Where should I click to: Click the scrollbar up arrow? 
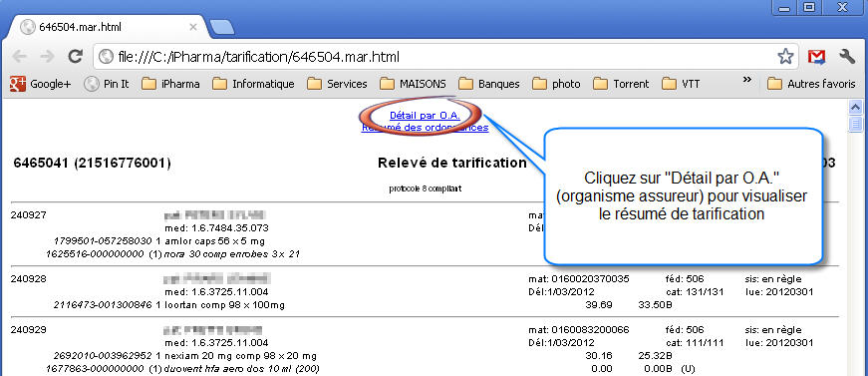point(855,107)
